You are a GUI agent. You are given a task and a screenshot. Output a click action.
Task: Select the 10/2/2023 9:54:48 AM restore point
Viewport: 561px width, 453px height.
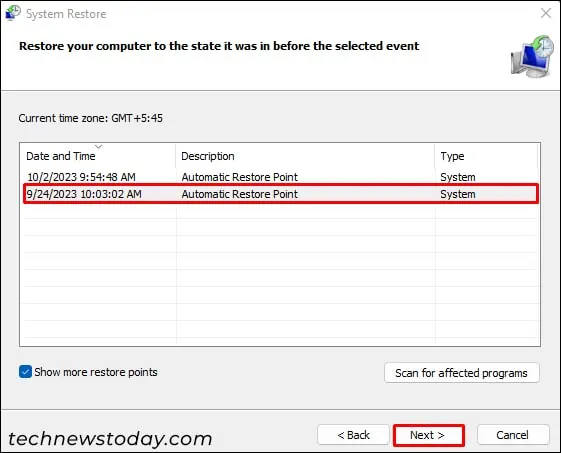(281, 177)
